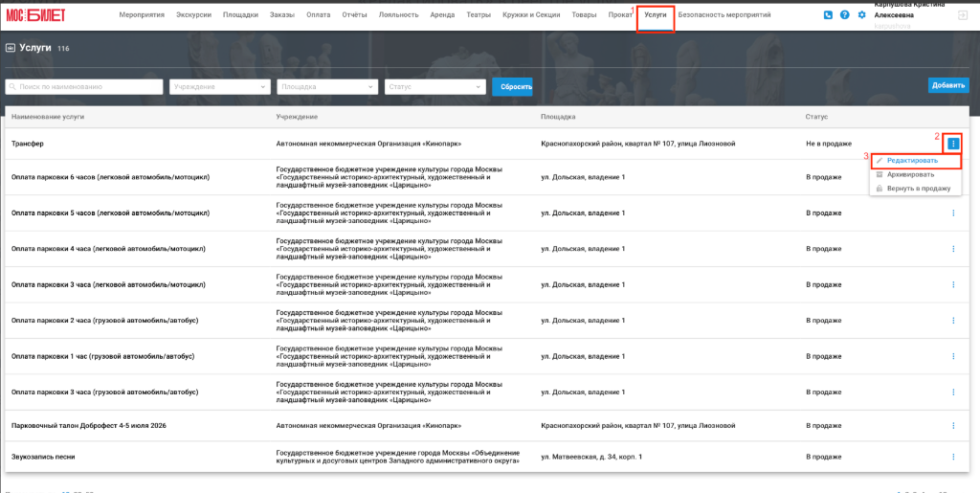Click the Добавить button
The image size is (980, 493).
948,85
